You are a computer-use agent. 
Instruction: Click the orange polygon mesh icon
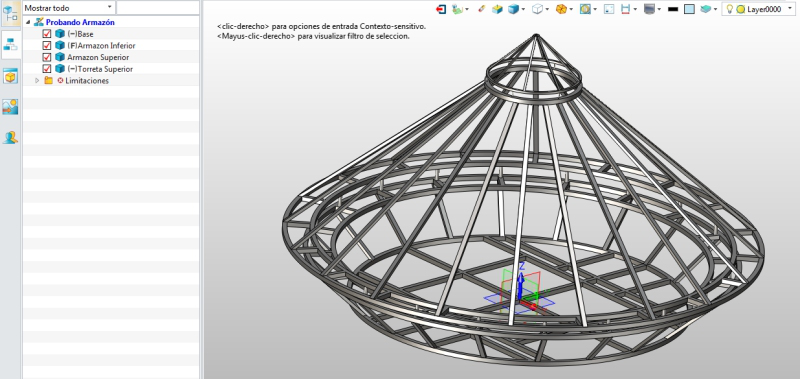[561, 9]
